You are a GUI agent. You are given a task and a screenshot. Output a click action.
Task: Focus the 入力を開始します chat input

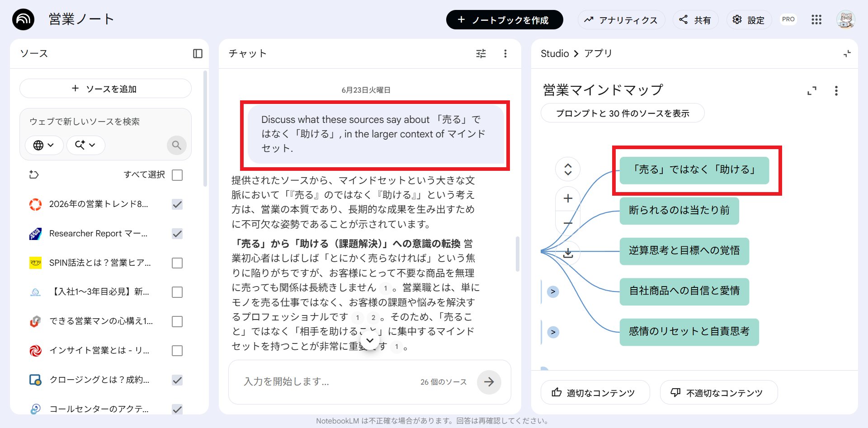click(x=328, y=382)
